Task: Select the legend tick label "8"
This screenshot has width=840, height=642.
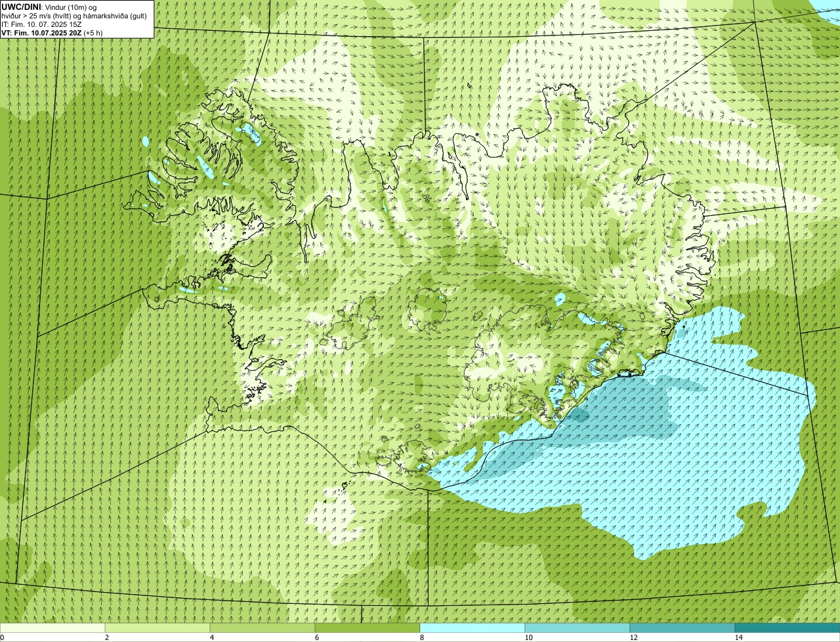Action: 421,637
